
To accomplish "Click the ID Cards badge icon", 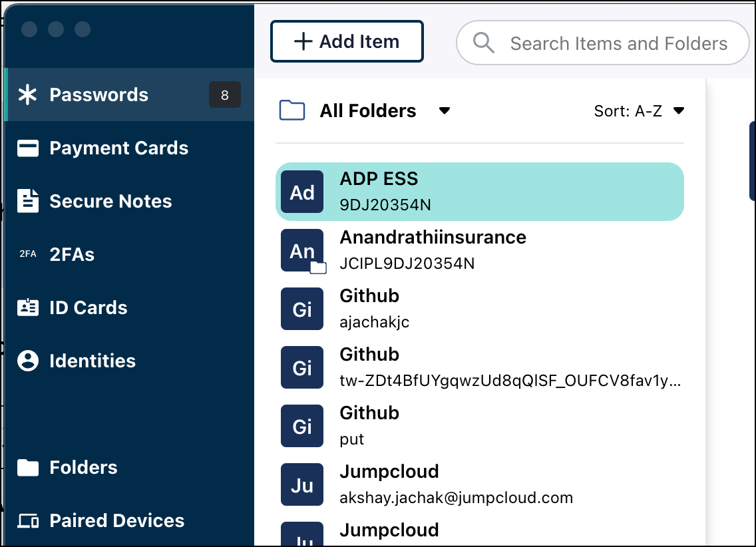I will 27,307.
